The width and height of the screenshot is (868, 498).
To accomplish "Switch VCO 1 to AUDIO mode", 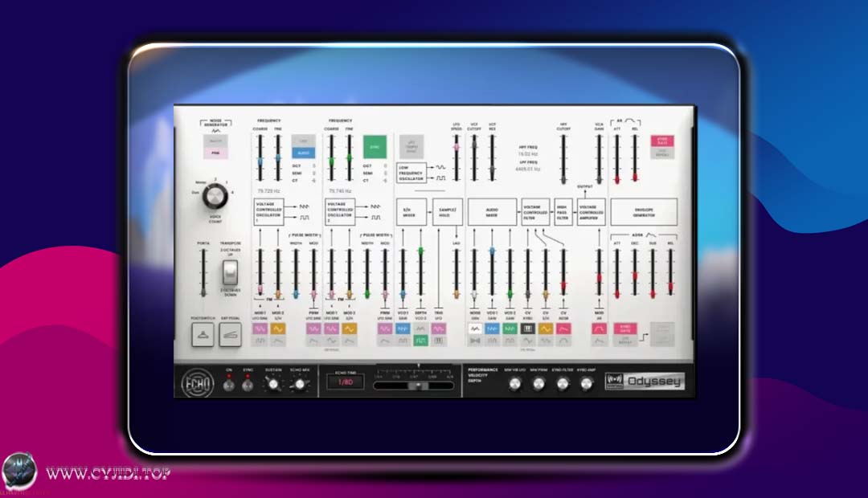I will tap(303, 152).
